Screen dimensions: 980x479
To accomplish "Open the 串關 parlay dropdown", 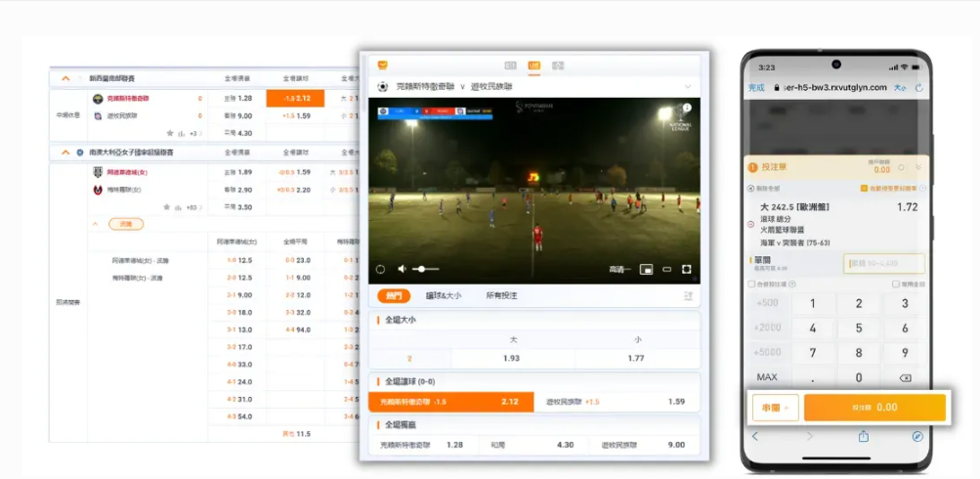I will (775, 407).
